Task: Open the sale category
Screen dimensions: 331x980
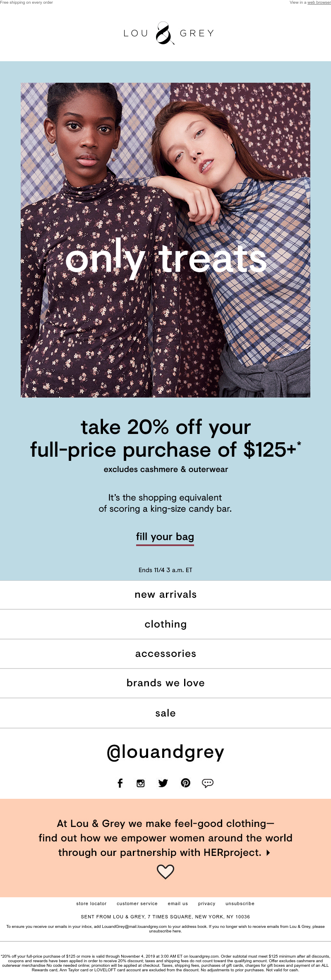Action: coord(165,713)
